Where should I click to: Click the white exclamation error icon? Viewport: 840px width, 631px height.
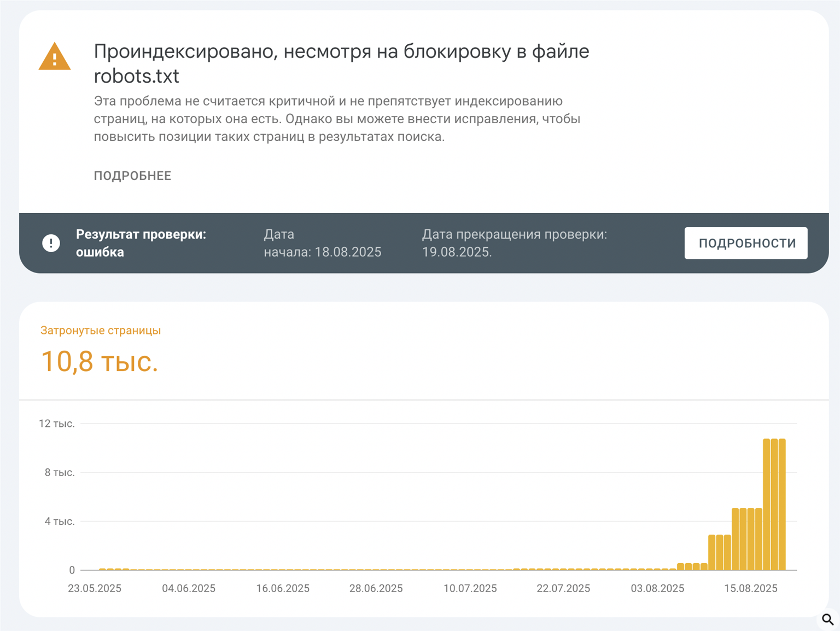coord(51,243)
